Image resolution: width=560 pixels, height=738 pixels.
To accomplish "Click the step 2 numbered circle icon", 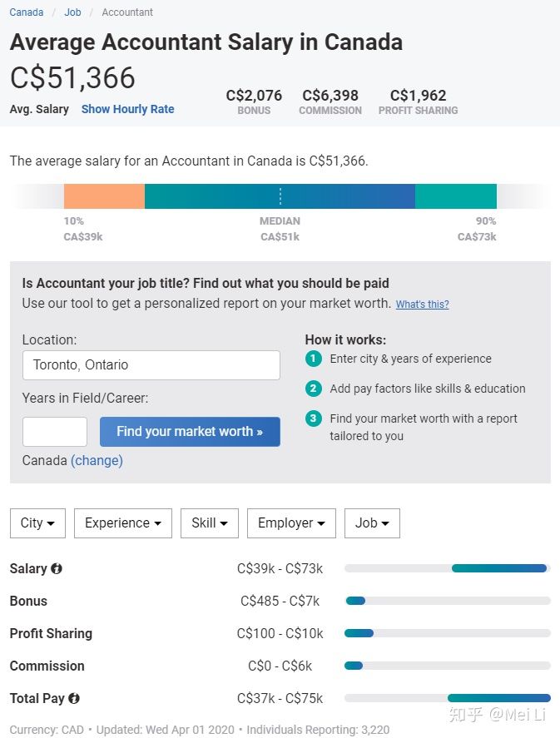I will click(x=313, y=389).
